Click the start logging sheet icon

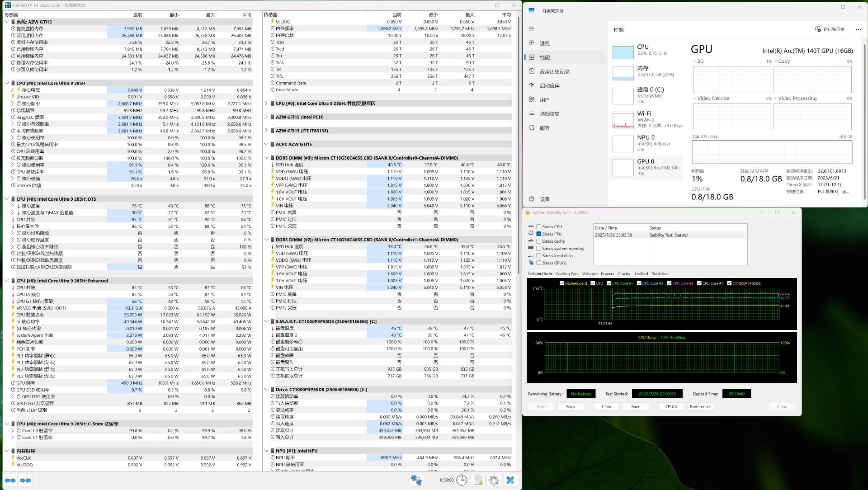click(x=478, y=480)
